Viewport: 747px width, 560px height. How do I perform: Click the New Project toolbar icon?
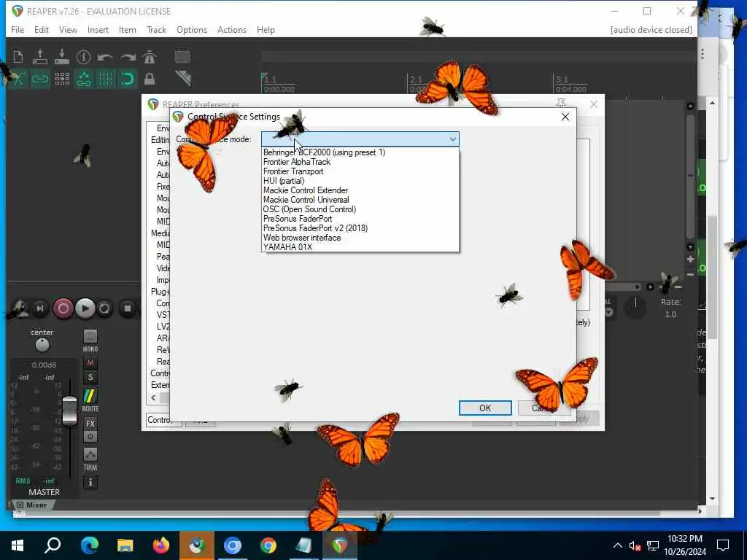(x=18, y=57)
